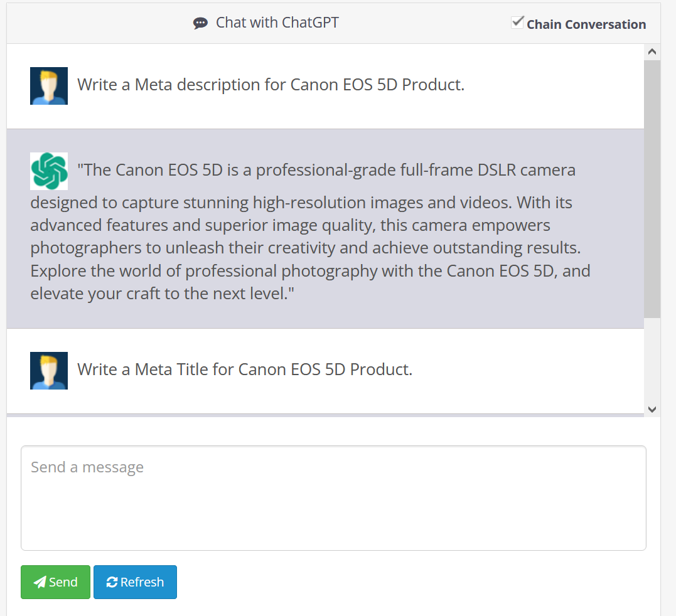Click the scroll up arrow in chat
676x616 pixels.
pyautogui.click(x=652, y=52)
